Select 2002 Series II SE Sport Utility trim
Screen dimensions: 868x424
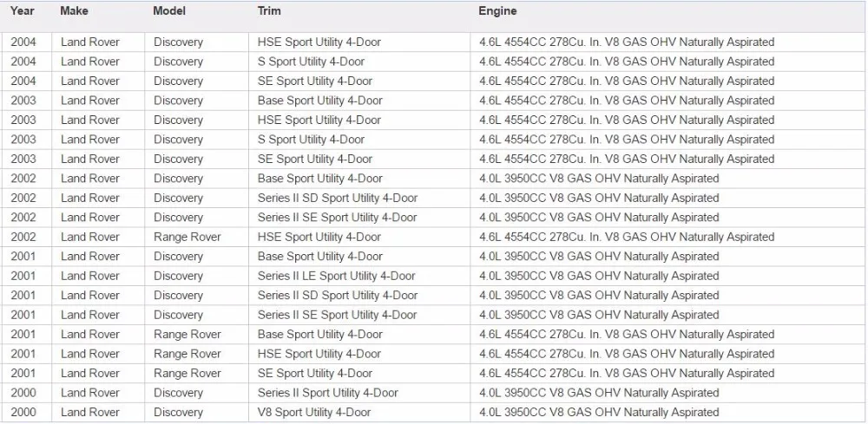337,218
